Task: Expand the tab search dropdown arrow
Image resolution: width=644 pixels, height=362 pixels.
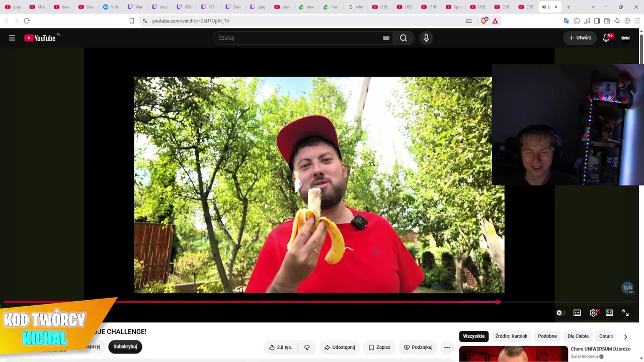Action: click(x=593, y=7)
